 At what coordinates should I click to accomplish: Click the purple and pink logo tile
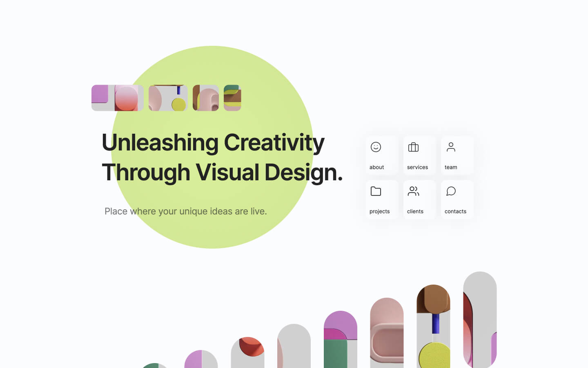point(117,98)
